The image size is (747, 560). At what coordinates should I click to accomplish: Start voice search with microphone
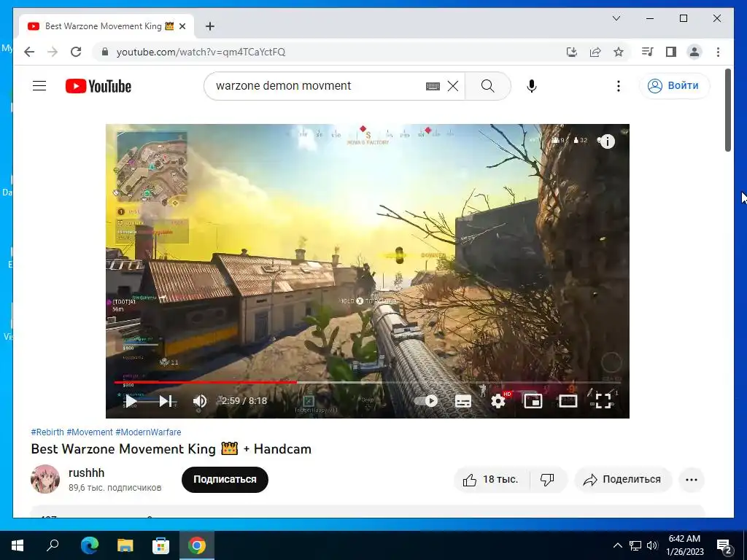tap(532, 86)
